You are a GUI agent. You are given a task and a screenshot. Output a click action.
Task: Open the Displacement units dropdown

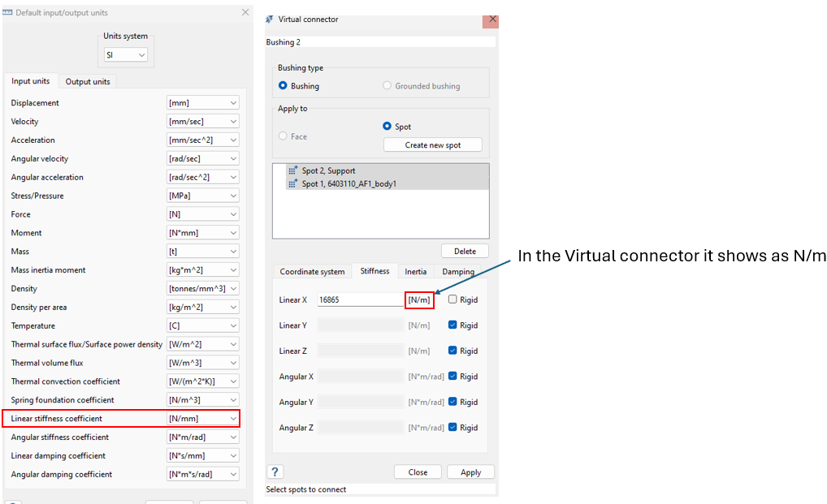click(203, 103)
